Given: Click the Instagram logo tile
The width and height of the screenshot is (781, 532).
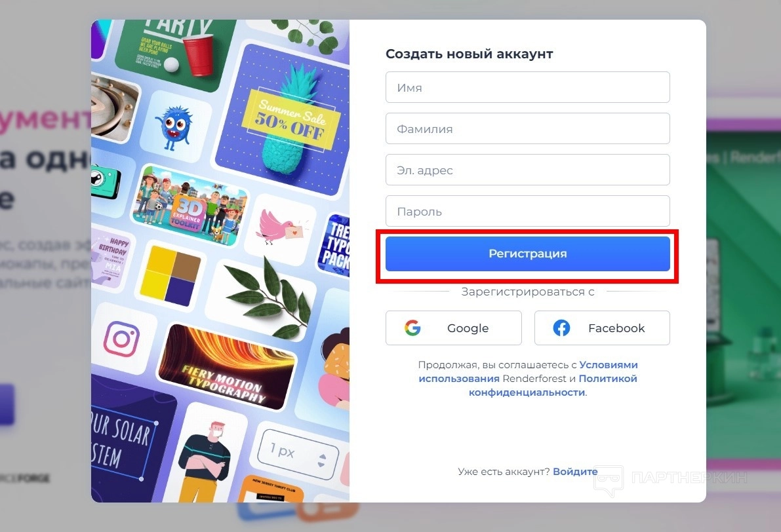Looking at the screenshot, I should [121, 339].
